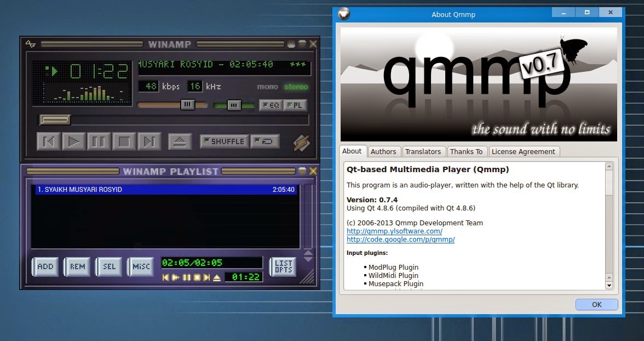Click the mono indicator label
This screenshot has width=644, height=341.
267,87
